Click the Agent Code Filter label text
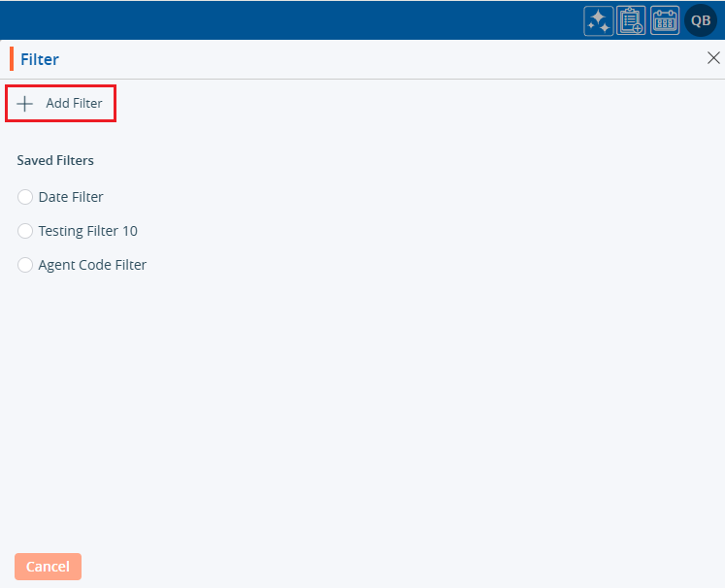 click(92, 265)
